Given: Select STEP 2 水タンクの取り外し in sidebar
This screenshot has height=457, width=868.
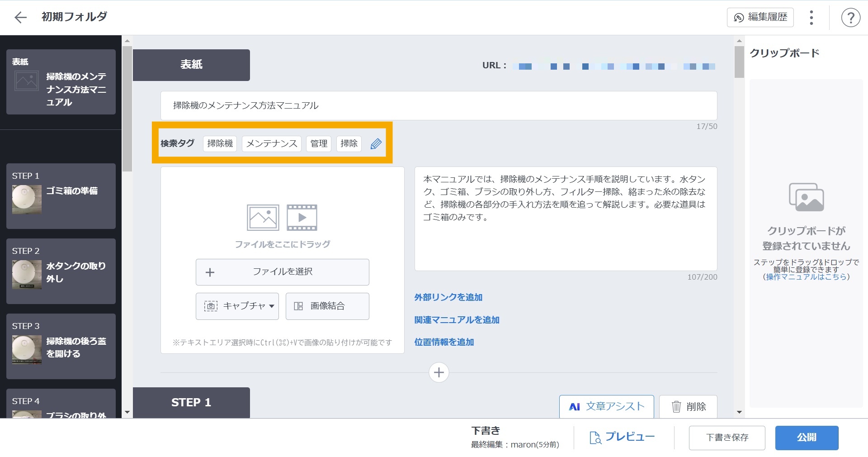Looking at the screenshot, I should tap(61, 271).
